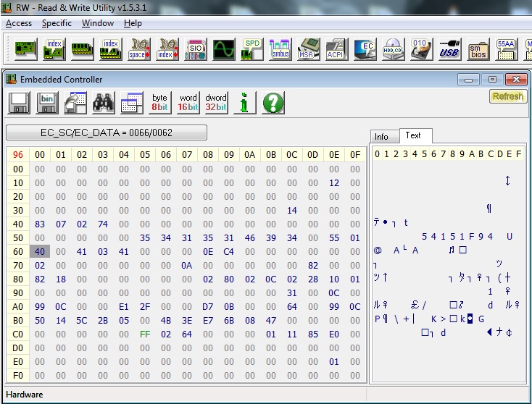Open the IO space tool

(x=138, y=49)
